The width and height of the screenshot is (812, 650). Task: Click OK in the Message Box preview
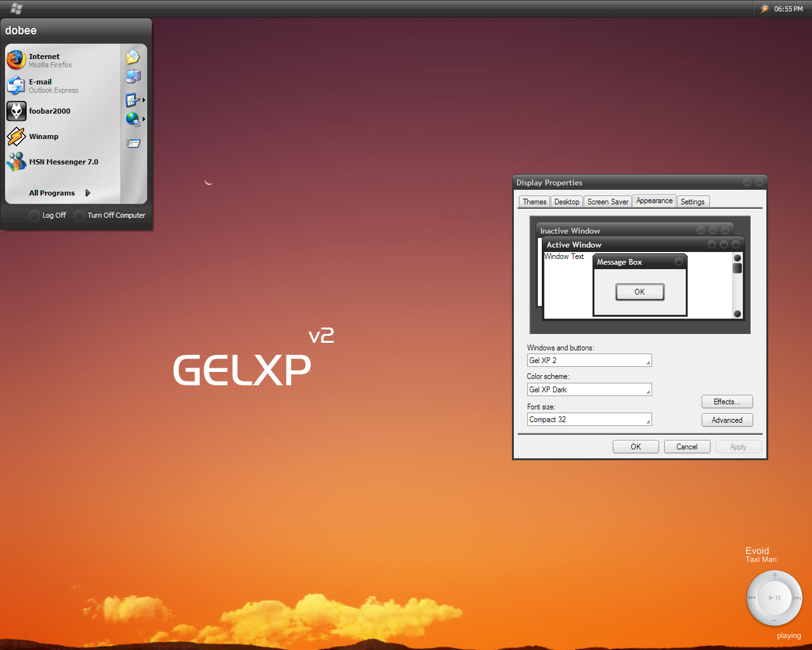pos(640,292)
